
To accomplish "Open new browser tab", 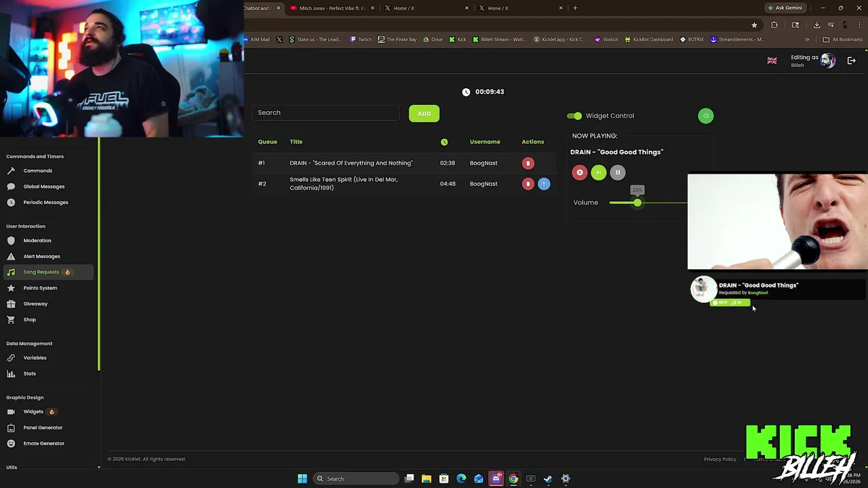I will point(575,8).
